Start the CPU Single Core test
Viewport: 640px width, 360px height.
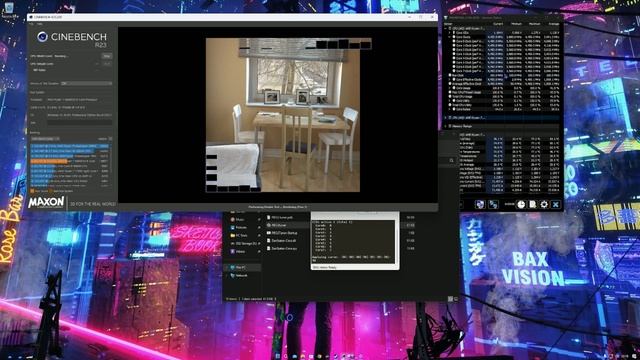tap(107, 64)
